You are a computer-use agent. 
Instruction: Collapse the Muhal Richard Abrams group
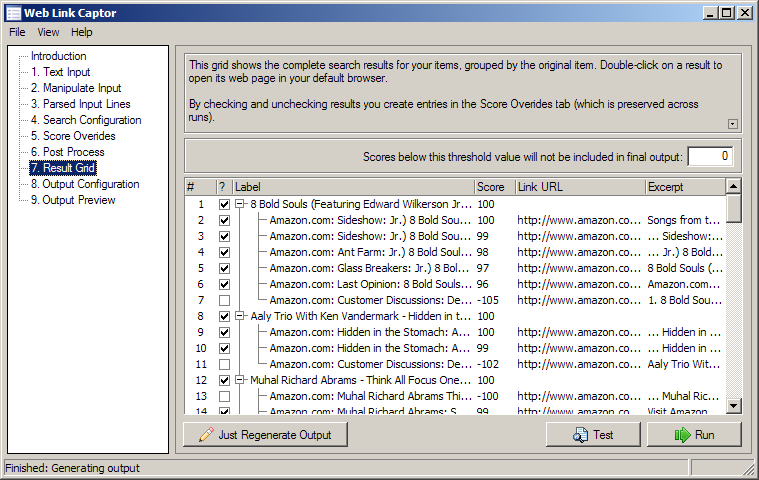pos(241,380)
